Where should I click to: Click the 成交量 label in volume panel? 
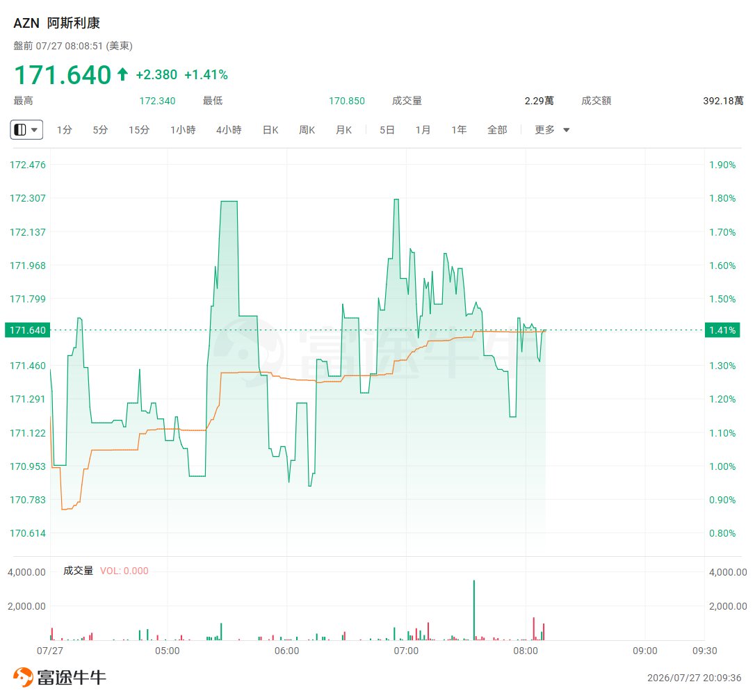coord(78,571)
